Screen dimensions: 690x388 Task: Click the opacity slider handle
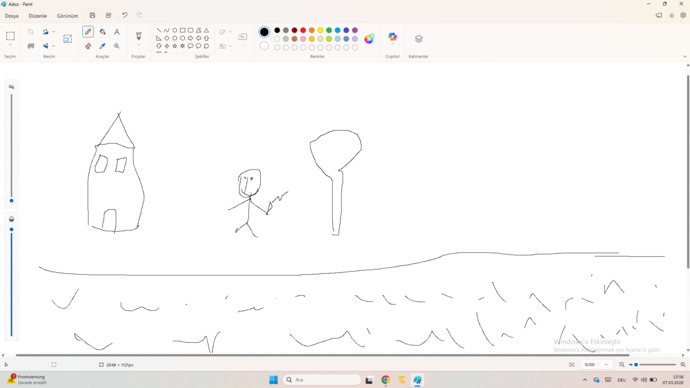11,230
